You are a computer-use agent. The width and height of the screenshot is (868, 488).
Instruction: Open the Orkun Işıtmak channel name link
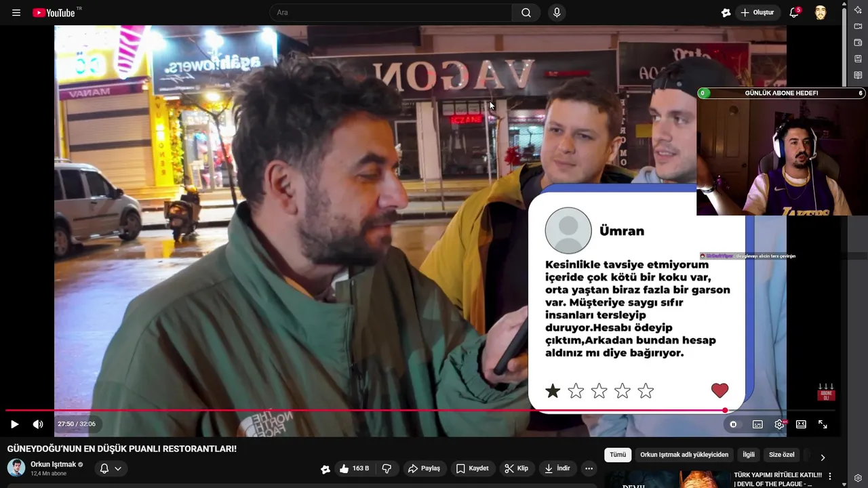tap(53, 464)
